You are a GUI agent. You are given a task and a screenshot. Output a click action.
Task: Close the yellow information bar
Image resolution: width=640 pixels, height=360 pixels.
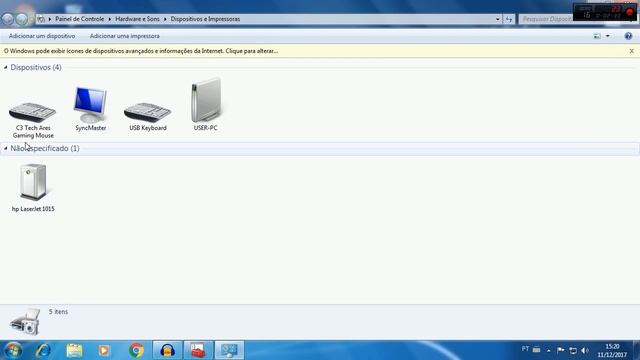point(631,51)
